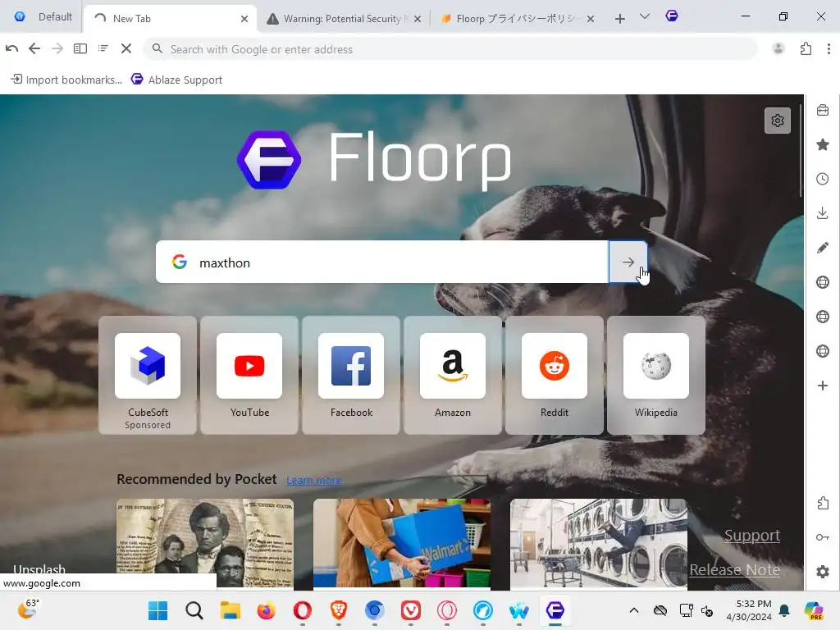The height and width of the screenshot is (630, 840).
Task: Close the Floorp privacy policy tab
Action: pyautogui.click(x=591, y=19)
